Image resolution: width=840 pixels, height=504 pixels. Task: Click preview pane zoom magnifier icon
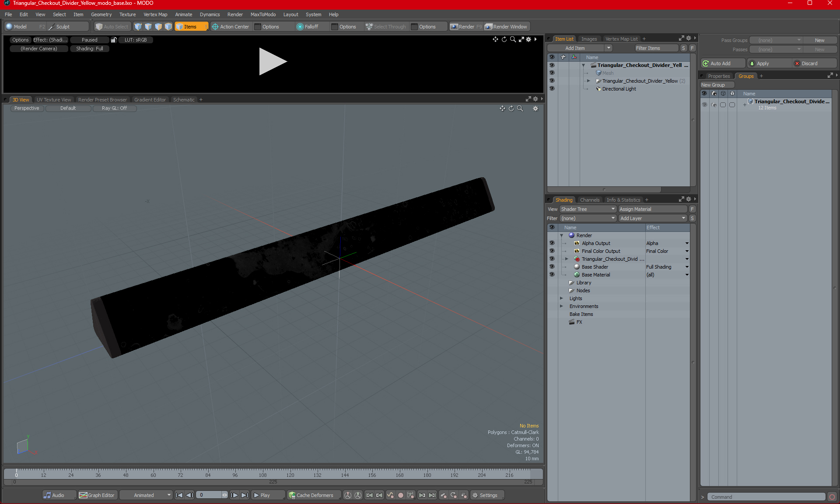513,39
